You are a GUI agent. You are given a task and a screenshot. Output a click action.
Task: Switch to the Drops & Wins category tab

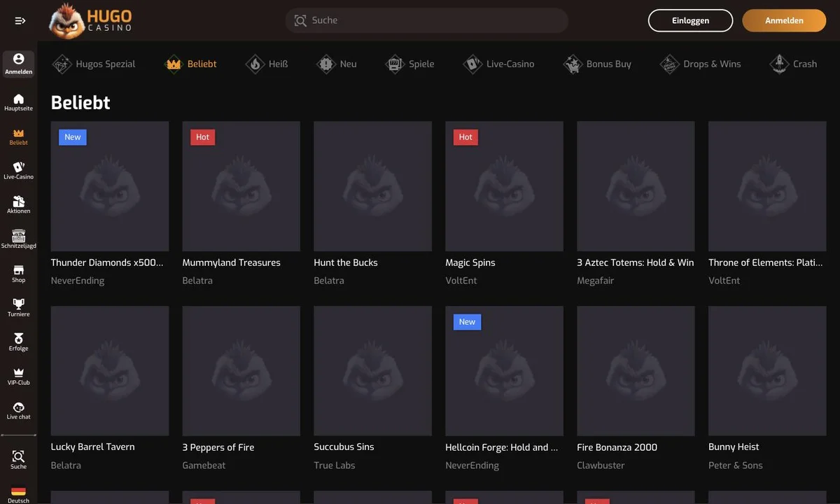point(700,64)
